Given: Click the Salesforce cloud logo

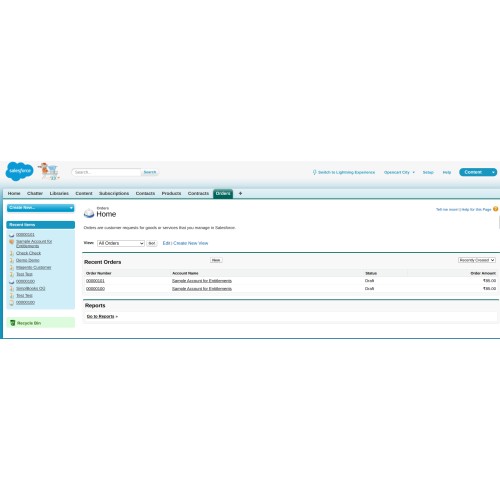Looking at the screenshot, I should pyautogui.click(x=19, y=171).
